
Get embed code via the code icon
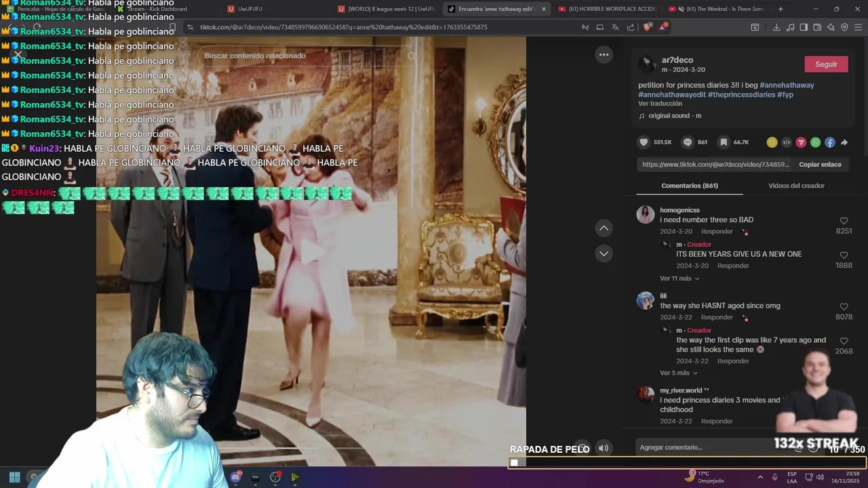pos(787,142)
